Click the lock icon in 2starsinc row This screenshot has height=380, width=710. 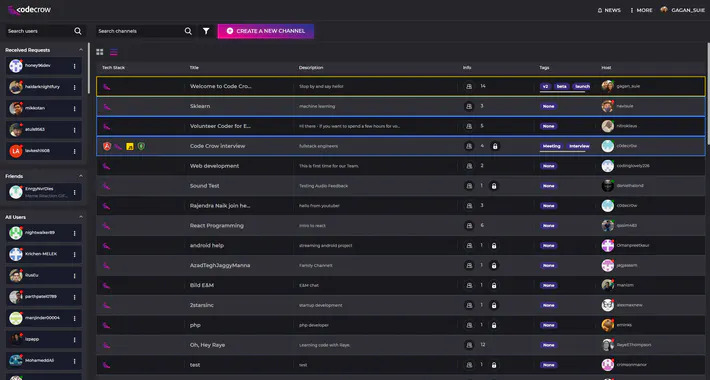pyautogui.click(x=494, y=305)
